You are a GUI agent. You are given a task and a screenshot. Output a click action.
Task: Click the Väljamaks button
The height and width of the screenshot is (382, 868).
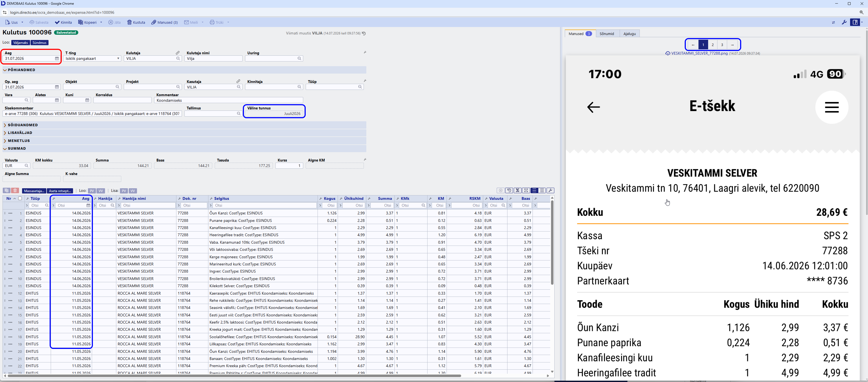click(x=21, y=43)
